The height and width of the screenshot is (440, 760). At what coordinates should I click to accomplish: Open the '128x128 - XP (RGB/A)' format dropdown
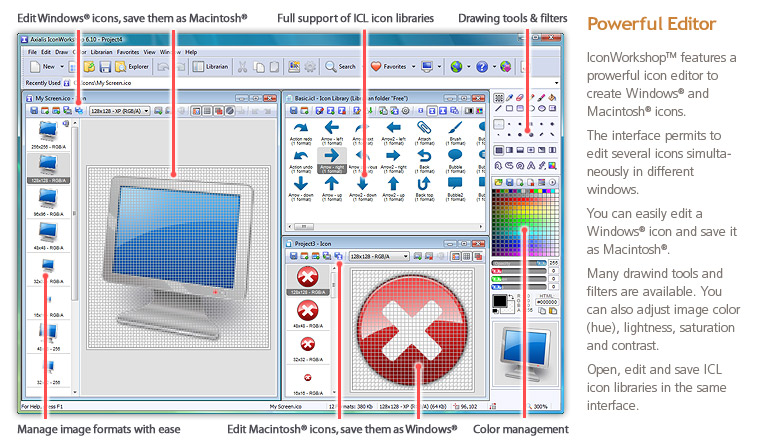click(146, 111)
